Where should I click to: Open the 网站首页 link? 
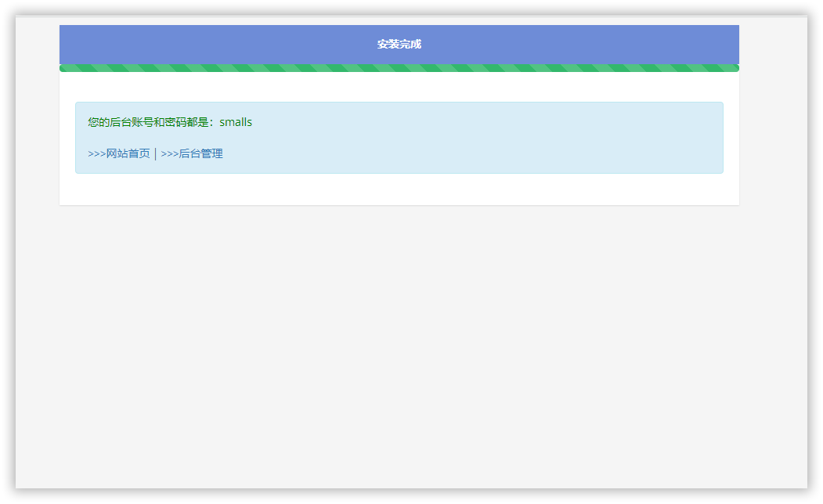(119, 153)
